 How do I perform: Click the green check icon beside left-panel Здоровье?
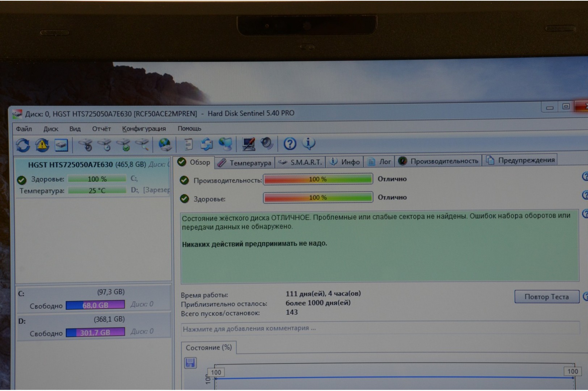tap(22, 180)
